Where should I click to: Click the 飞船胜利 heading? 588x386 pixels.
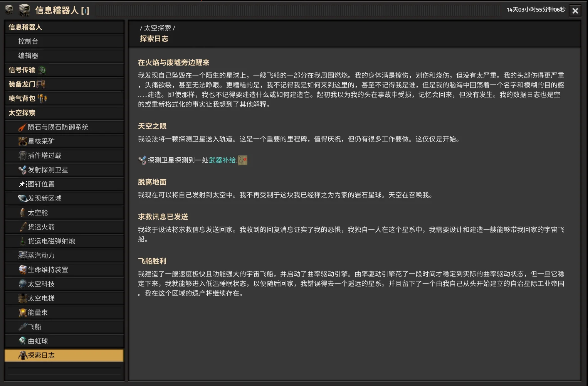click(x=152, y=261)
